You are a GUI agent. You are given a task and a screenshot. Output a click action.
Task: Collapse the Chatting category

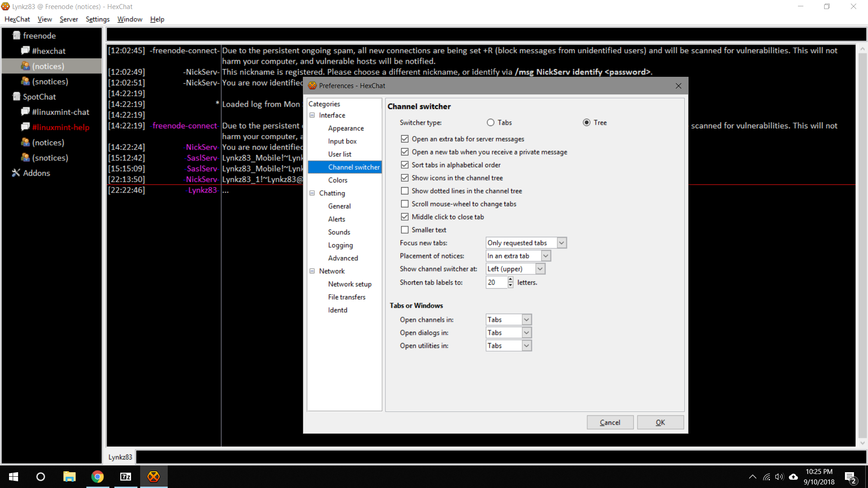coord(312,193)
